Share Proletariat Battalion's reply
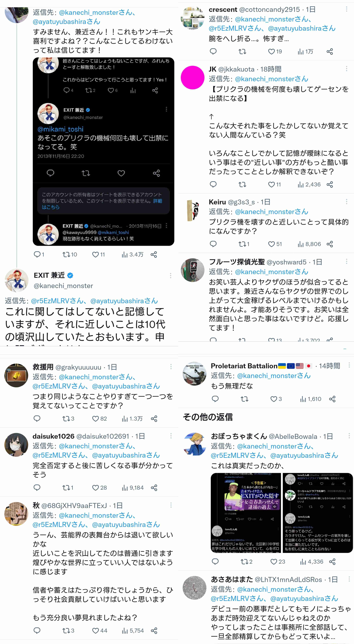The height and width of the screenshot is (644, 354). 332,399
